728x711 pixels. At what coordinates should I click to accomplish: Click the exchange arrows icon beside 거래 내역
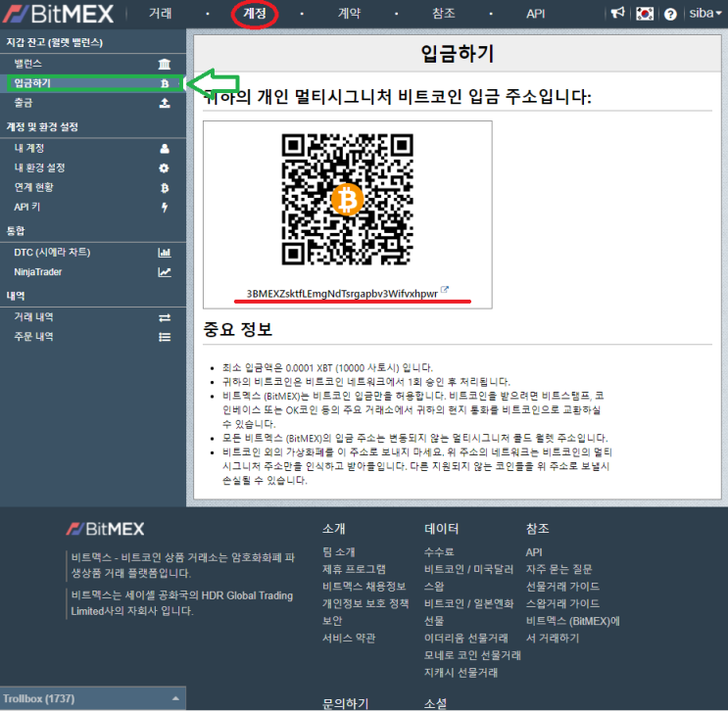(165, 318)
